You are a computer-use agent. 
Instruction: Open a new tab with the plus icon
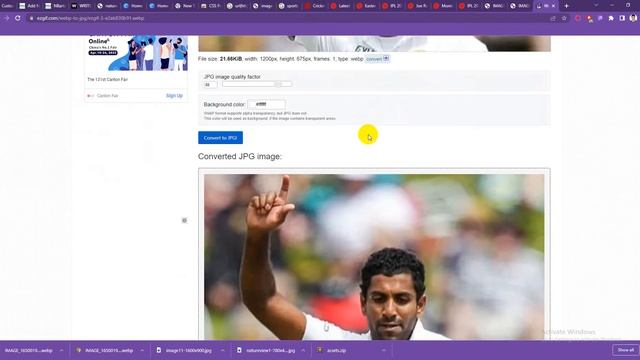[566, 6]
